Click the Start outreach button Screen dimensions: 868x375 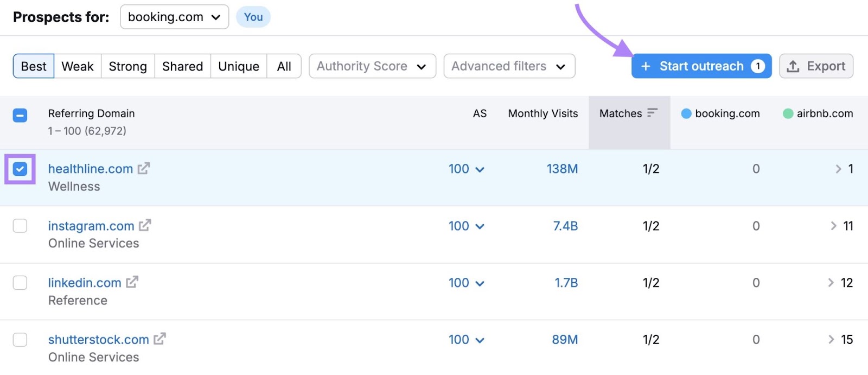pyautogui.click(x=701, y=66)
